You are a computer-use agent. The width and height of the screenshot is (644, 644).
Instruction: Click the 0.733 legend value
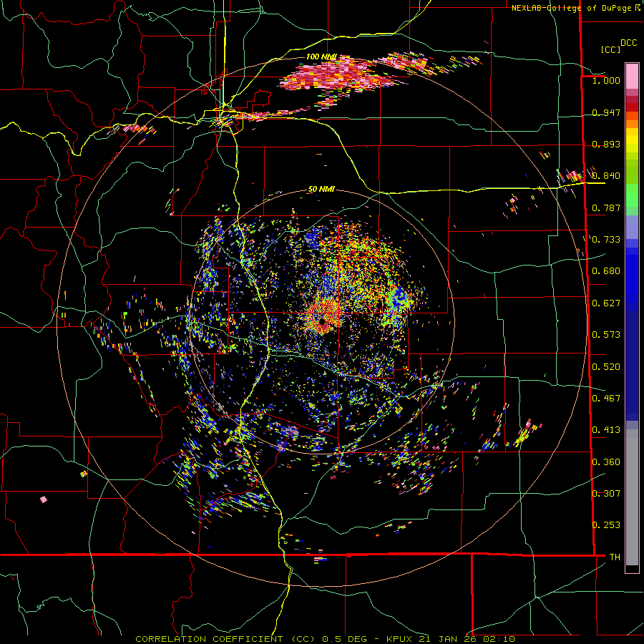coord(606,240)
